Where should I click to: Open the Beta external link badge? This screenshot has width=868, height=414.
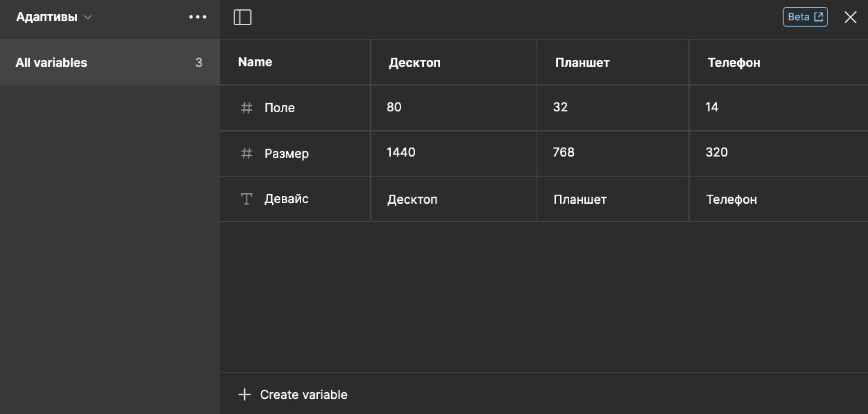pos(805,17)
